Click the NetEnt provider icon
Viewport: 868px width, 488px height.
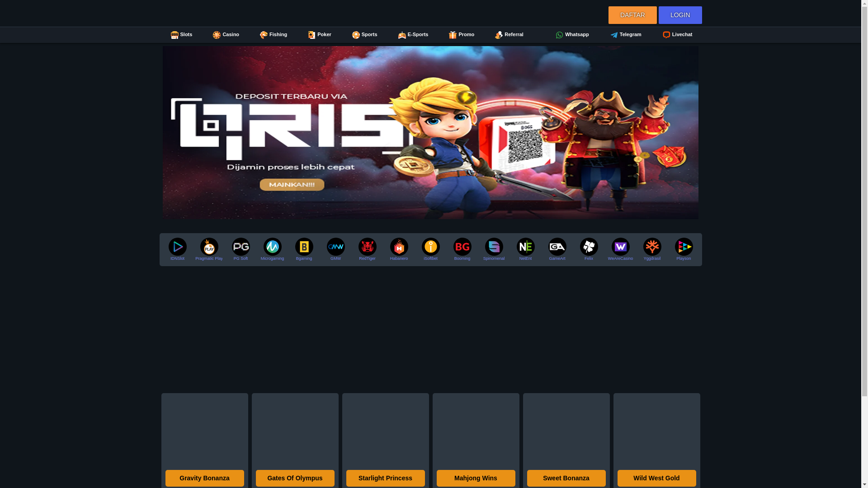pos(525,247)
